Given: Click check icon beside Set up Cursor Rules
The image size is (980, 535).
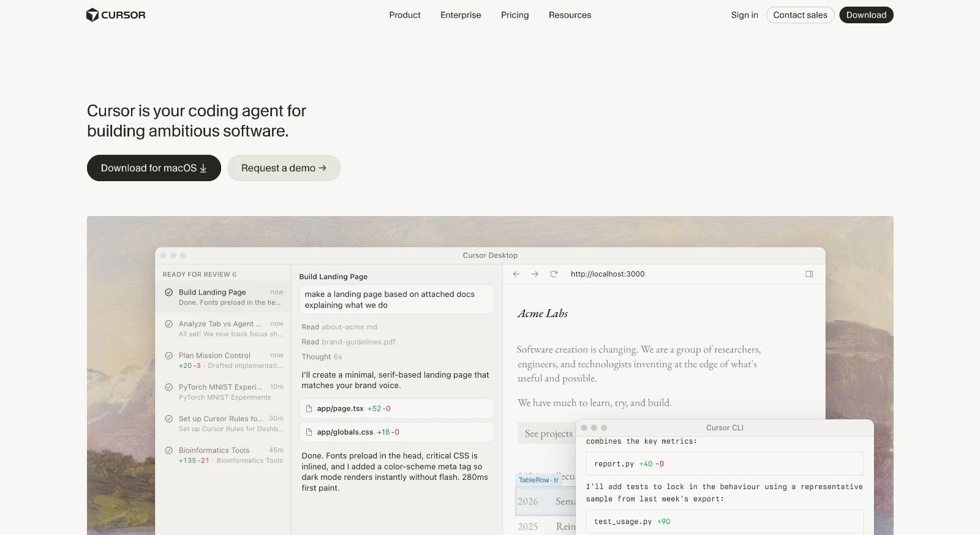Looking at the screenshot, I should pos(168,419).
